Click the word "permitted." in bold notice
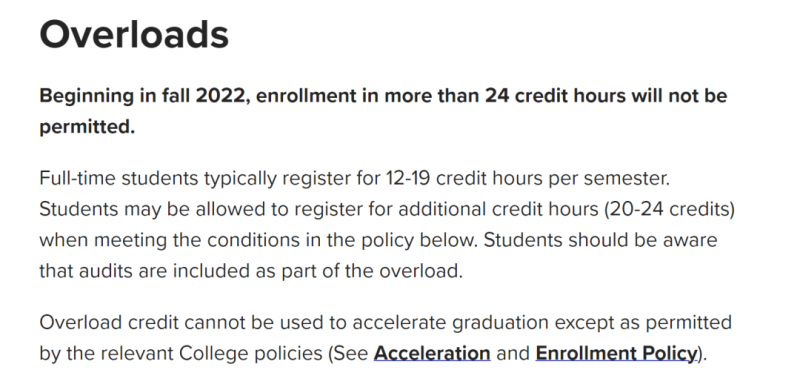 coord(87,127)
